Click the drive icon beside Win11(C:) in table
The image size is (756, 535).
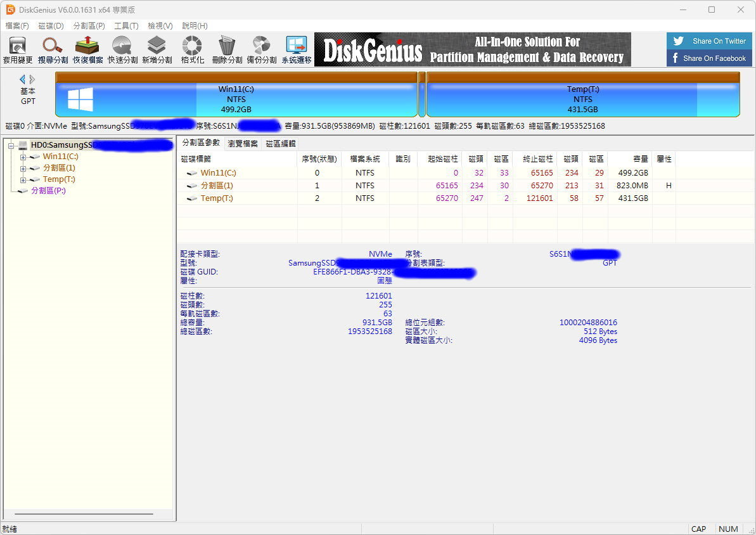pos(192,172)
